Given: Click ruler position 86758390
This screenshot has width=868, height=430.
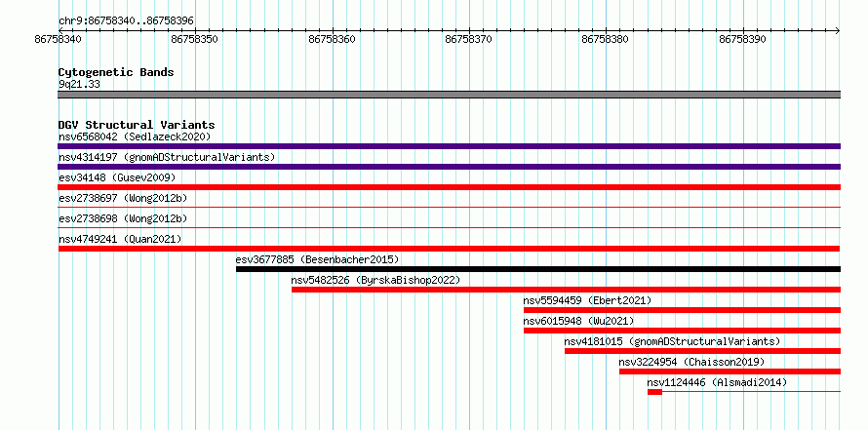Looking at the screenshot, I should (742, 39).
